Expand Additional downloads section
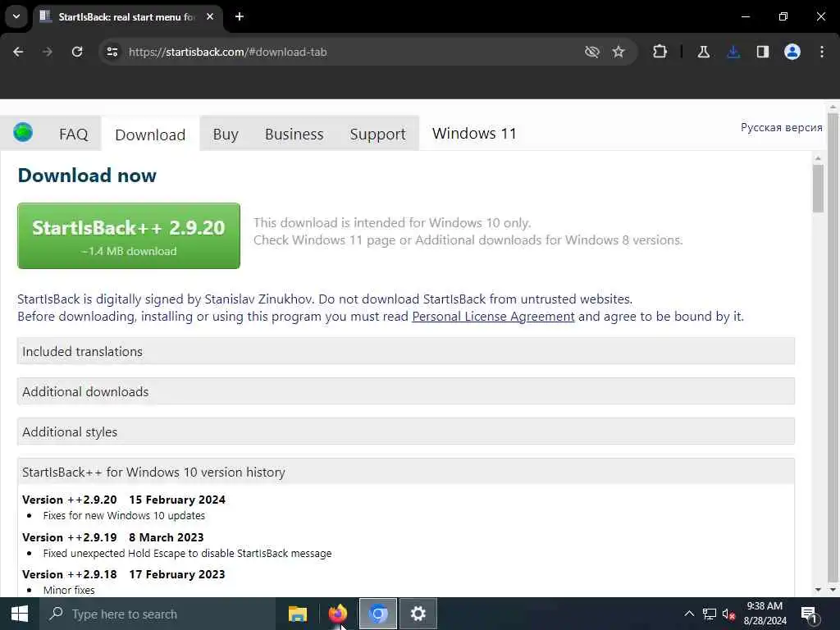The image size is (840, 630). [x=406, y=391]
